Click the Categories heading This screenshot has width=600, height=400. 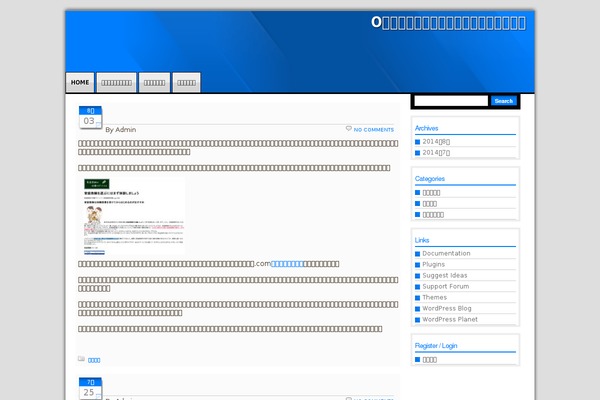pos(430,179)
